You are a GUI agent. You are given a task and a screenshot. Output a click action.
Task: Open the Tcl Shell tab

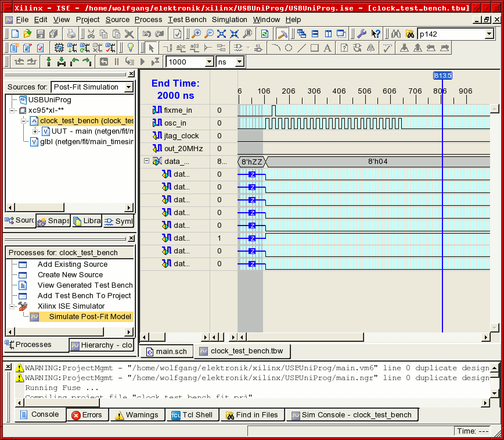click(192, 415)
